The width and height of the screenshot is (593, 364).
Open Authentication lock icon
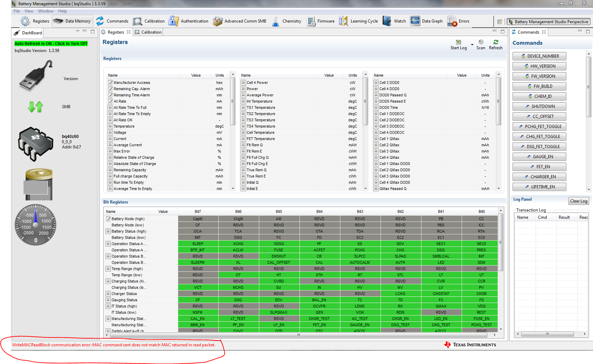point(173,21)
